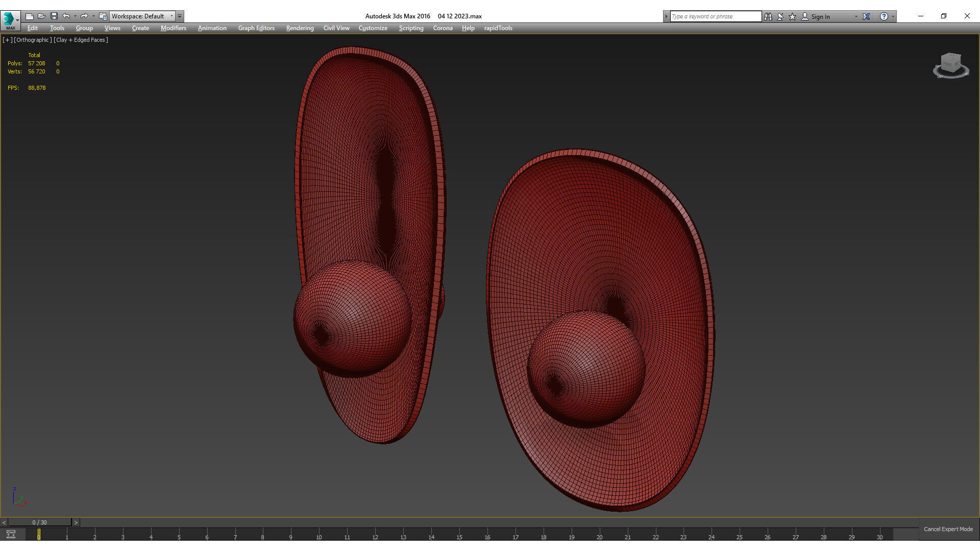
Task: Redo the last scene operation
Action: tap(84, 16)
